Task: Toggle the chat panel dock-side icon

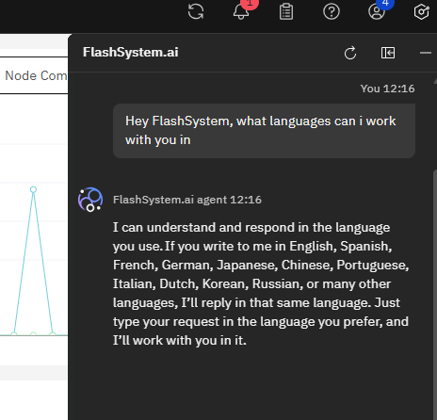Action: coord(388,53)
